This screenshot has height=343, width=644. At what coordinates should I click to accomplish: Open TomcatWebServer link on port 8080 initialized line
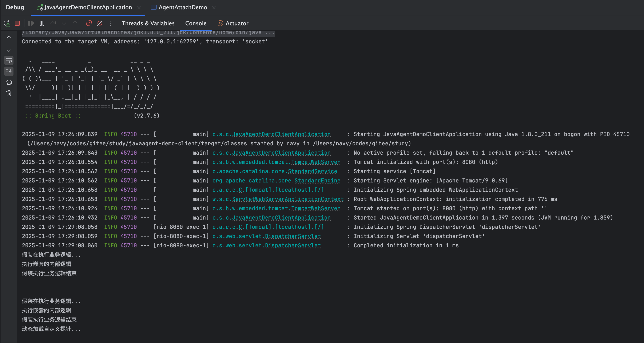[316, 162]
